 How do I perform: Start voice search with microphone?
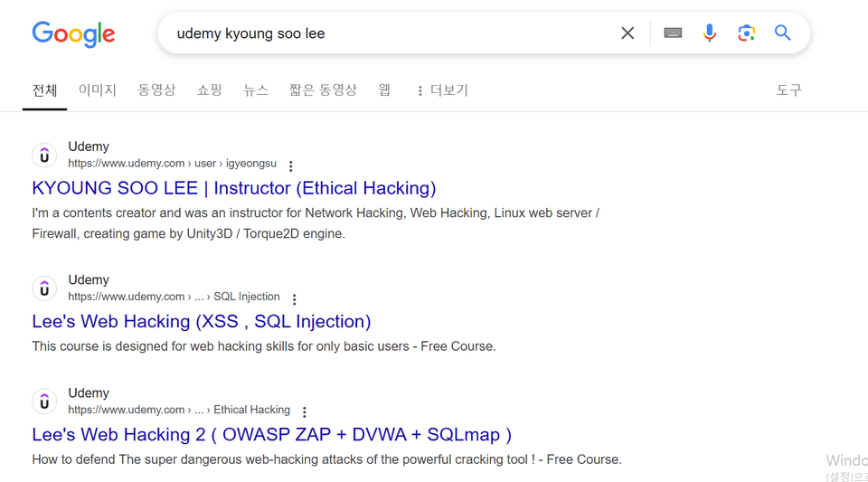710,33
